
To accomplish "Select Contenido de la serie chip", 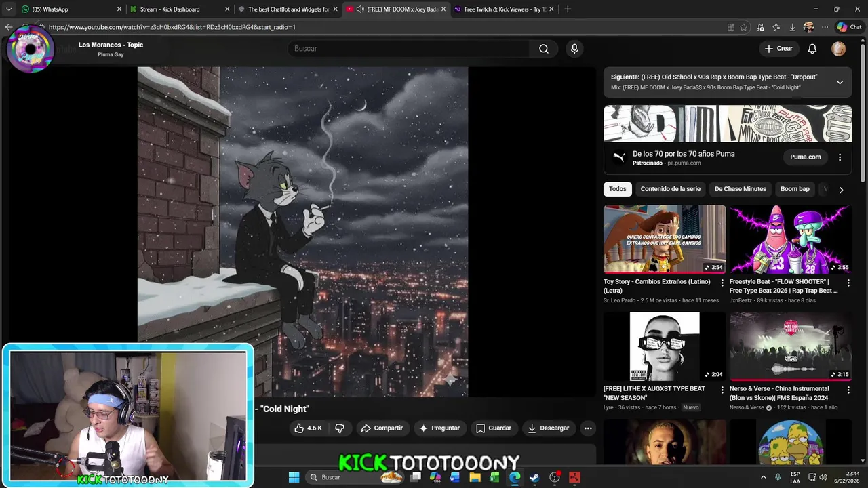I will (670, 189).
